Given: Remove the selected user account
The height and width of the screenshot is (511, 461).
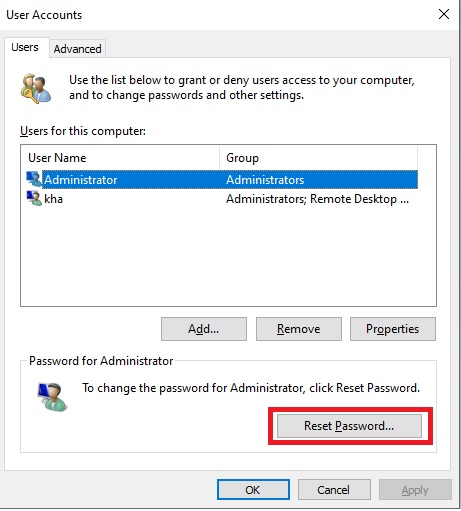Looking at the screenshot, I should pyautogui.click(x=299, y=329).
